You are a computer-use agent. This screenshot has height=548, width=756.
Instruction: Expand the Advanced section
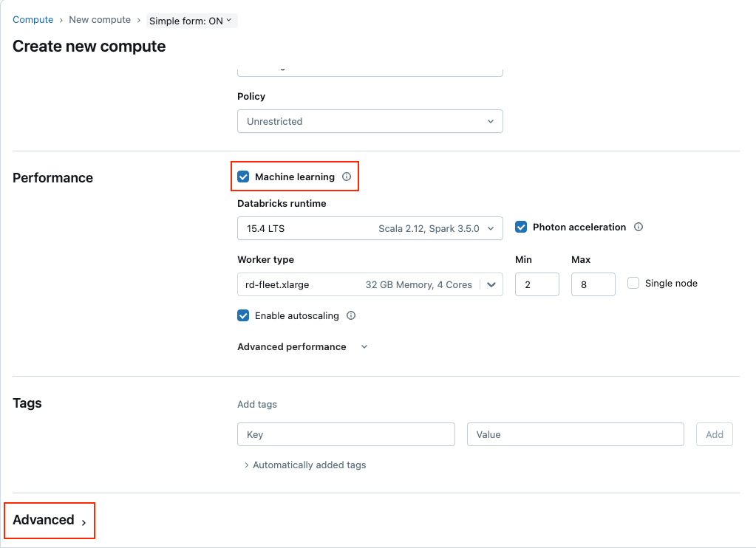[x=50, y=521]
